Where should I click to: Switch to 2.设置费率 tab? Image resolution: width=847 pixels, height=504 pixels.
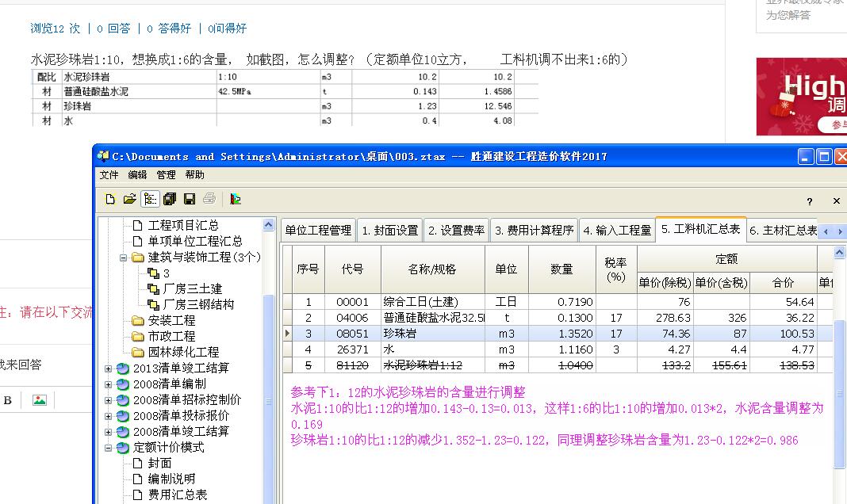457,231
